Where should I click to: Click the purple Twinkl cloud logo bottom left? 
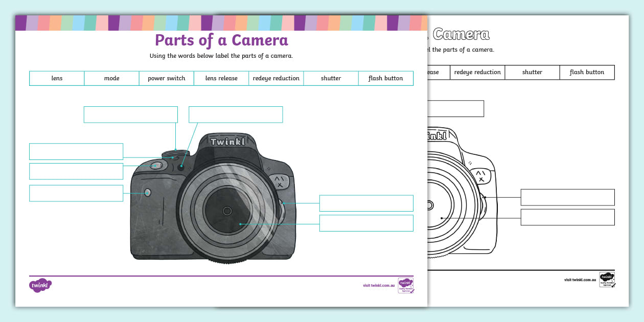pos(40,284)
